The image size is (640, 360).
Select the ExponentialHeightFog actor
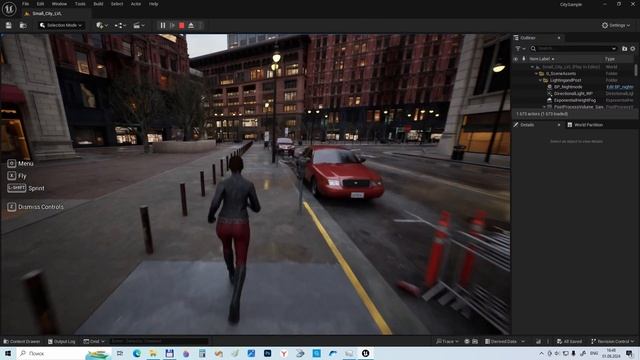tap(575, 100)
